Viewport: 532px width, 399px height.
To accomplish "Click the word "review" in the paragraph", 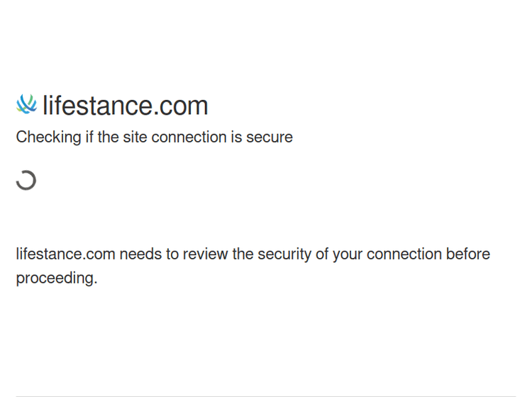I will point(205,254).
